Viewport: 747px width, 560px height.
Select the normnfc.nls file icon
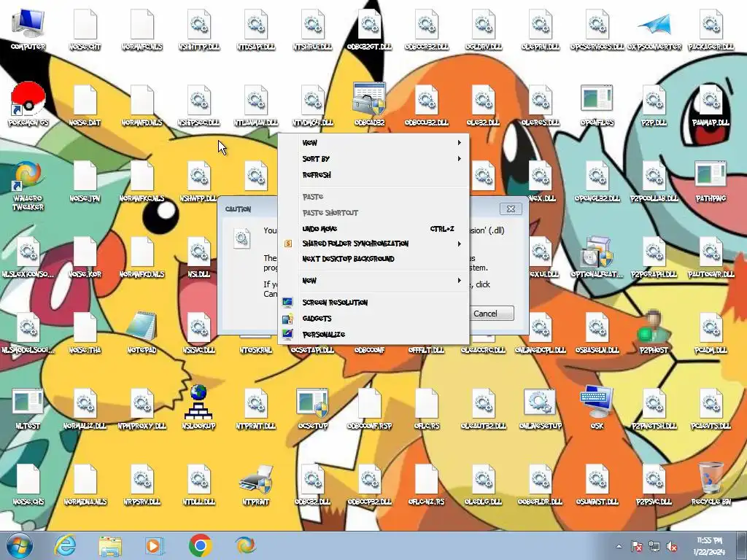[x=142, y=28]
